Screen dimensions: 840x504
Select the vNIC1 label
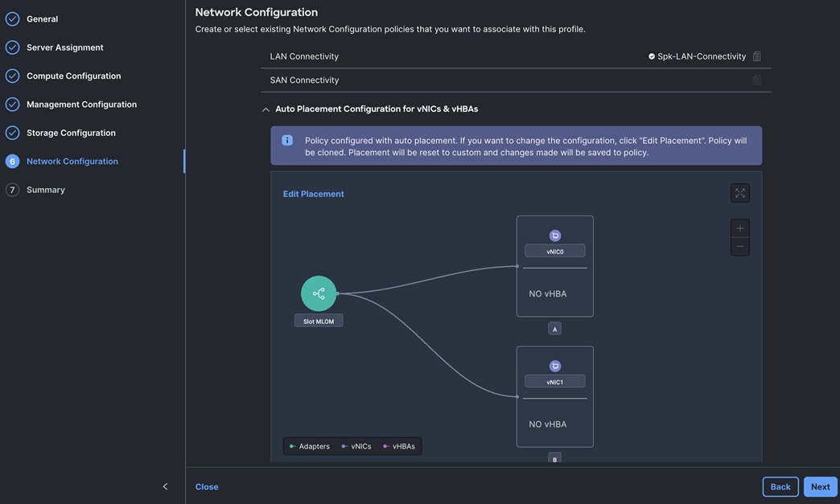point(555,382)
